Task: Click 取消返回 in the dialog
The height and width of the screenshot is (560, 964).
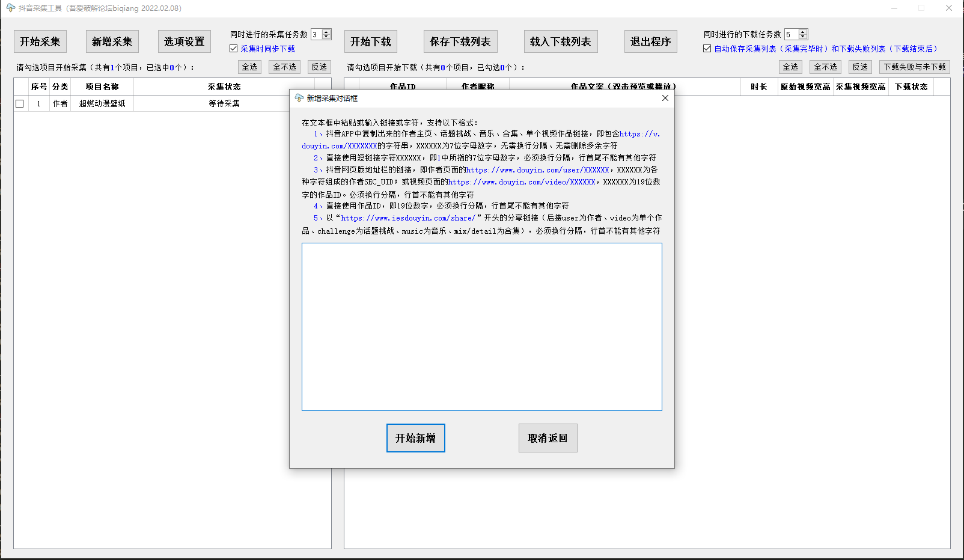Action: [548, 438]
